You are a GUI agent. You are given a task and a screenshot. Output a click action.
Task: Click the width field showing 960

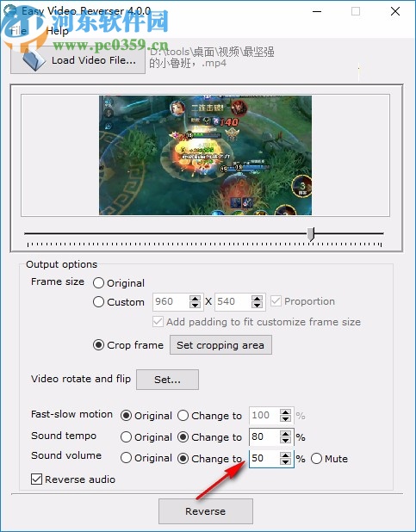[x=171, y=301]
